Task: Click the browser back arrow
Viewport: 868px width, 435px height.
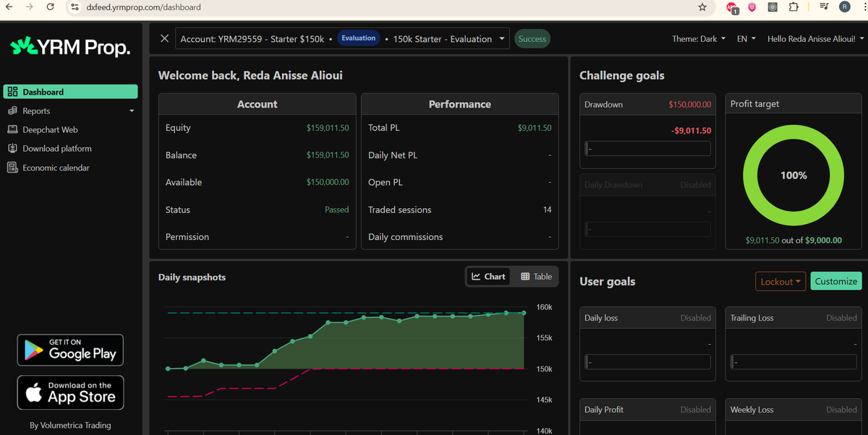Action: 9,7
